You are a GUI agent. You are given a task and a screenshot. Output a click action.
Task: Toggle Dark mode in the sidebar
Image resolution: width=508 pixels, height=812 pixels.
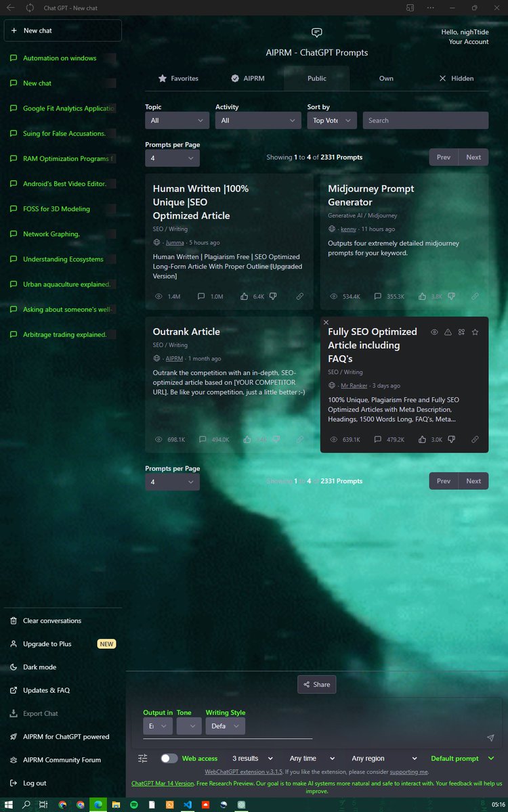[x=62, y=667]
